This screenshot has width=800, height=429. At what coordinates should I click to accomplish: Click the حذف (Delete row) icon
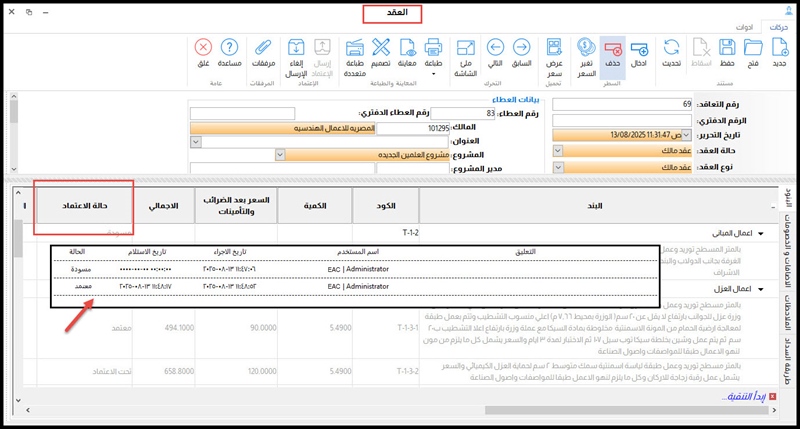point(613,48)
